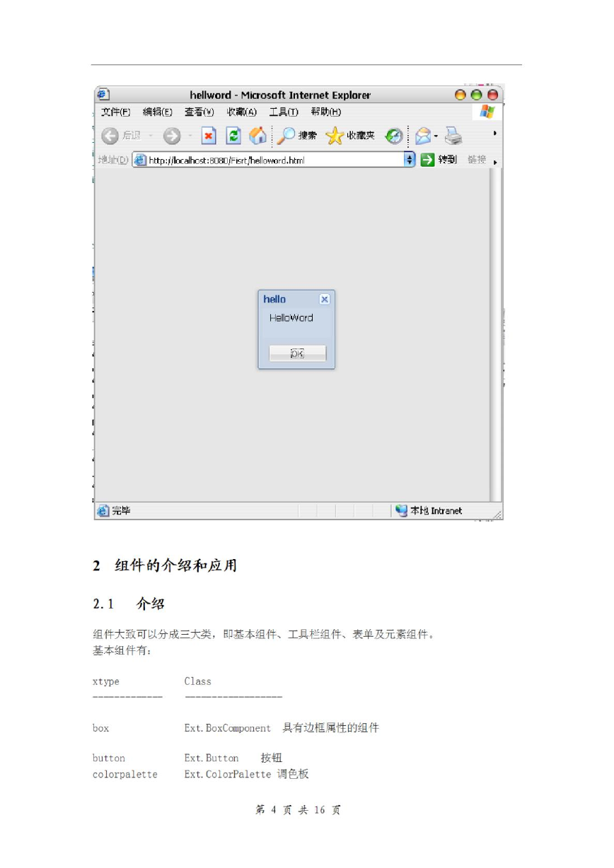Expand the address bar dropdown

pos(410,160)
